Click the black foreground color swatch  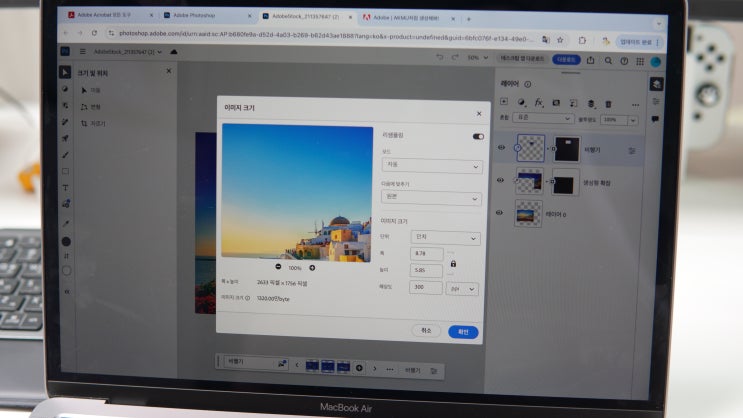66,242
